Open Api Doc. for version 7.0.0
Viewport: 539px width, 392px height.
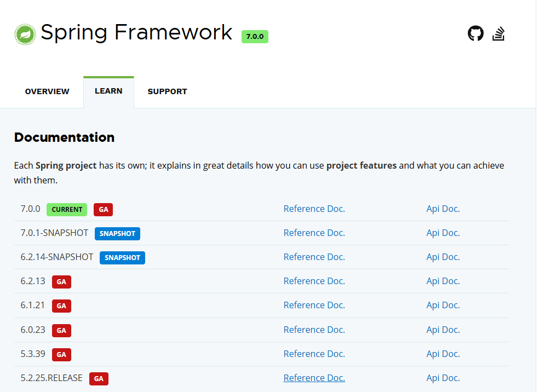[443, 209]
